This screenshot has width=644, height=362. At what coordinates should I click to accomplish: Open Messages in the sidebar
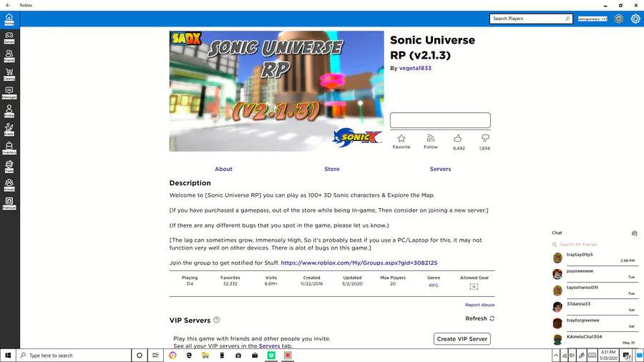pos(9,93)
